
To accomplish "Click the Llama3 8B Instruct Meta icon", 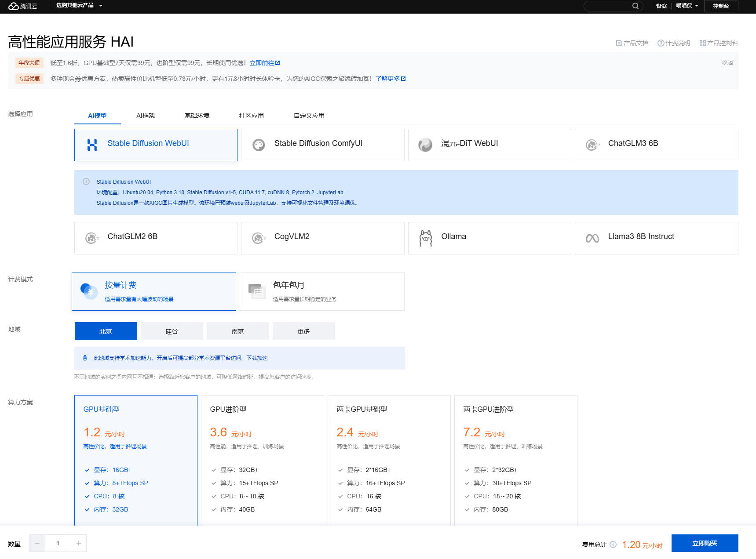I will [592, 238].
